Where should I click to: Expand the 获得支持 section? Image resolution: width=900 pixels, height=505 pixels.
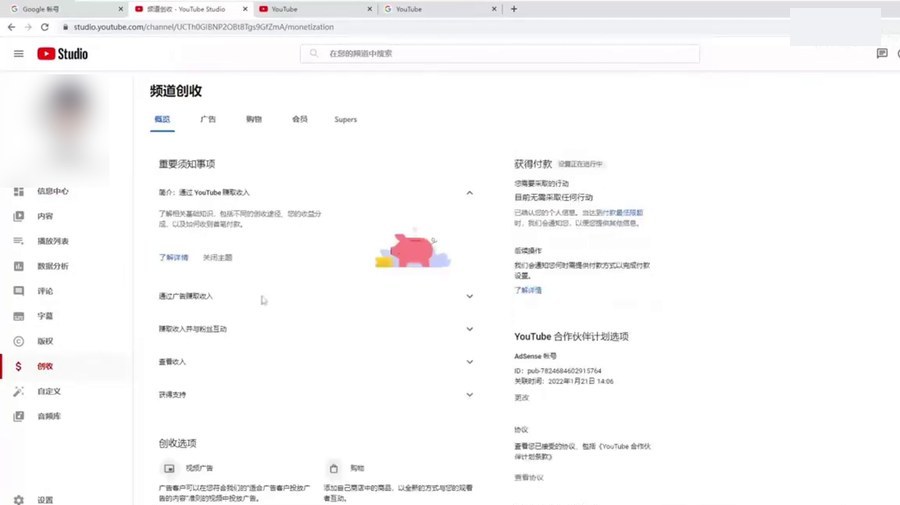(x=470, y=395)
